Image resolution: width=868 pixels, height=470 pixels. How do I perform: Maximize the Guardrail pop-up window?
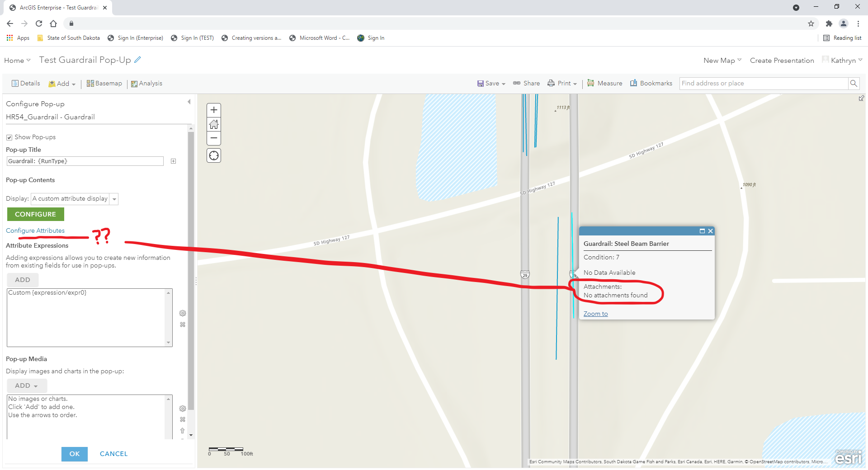click(x=702, y=231)
